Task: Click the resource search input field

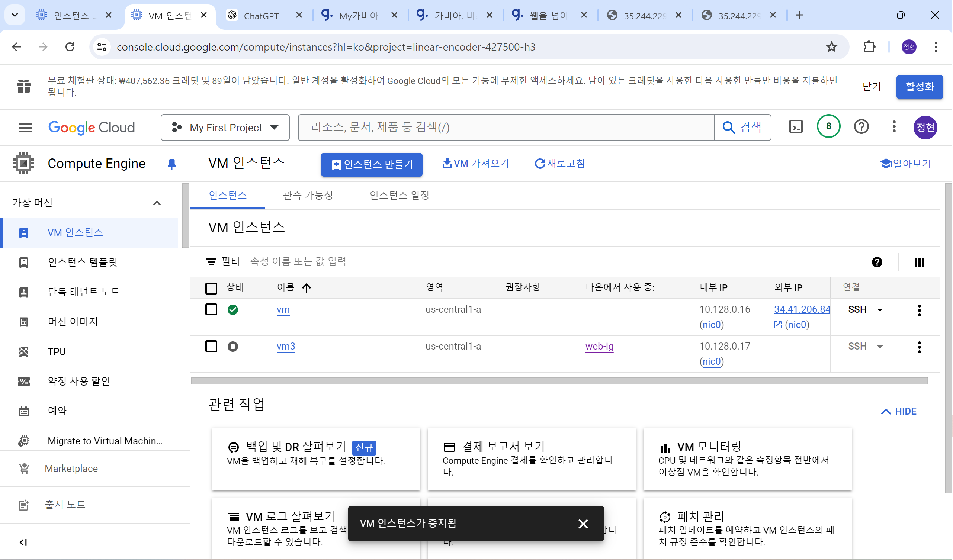Action: coord(506,128)
